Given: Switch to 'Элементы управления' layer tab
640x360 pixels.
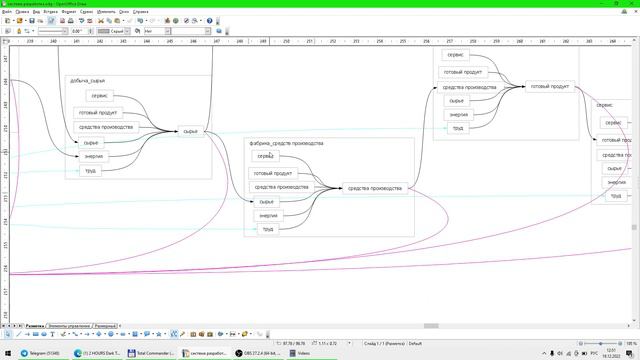Looking at the screenshot, I should click(69, 326).
